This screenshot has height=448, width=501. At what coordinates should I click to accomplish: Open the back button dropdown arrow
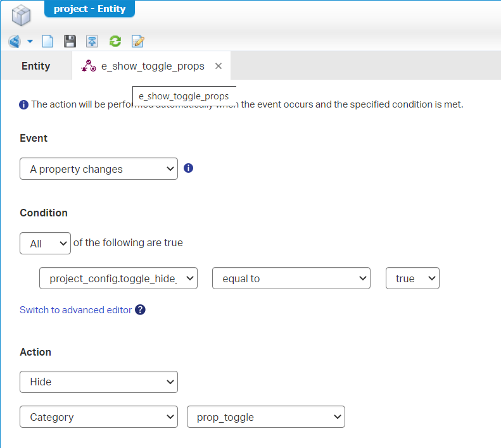[x=30, y=42]
